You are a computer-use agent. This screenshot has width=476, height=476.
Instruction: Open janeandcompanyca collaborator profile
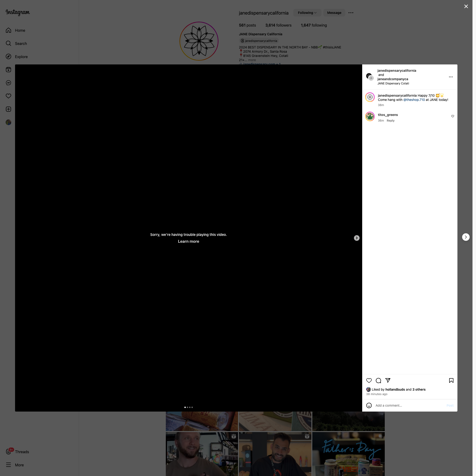pos(393,79)
